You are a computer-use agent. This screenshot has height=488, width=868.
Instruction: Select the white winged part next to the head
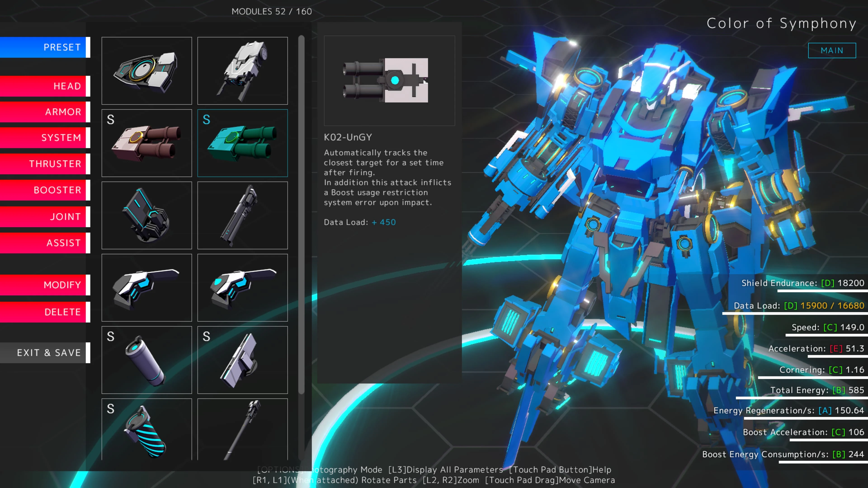(x=242, y=70)
